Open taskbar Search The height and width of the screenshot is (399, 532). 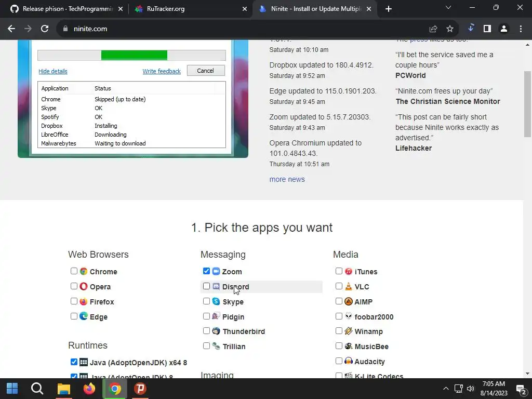coord(37,389)
